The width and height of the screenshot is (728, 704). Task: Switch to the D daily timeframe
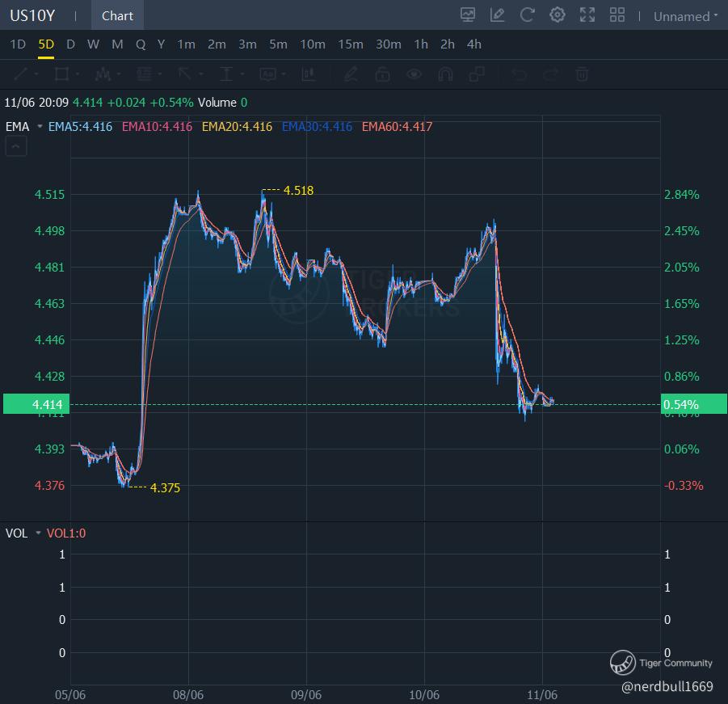click(x=70, y=44)
